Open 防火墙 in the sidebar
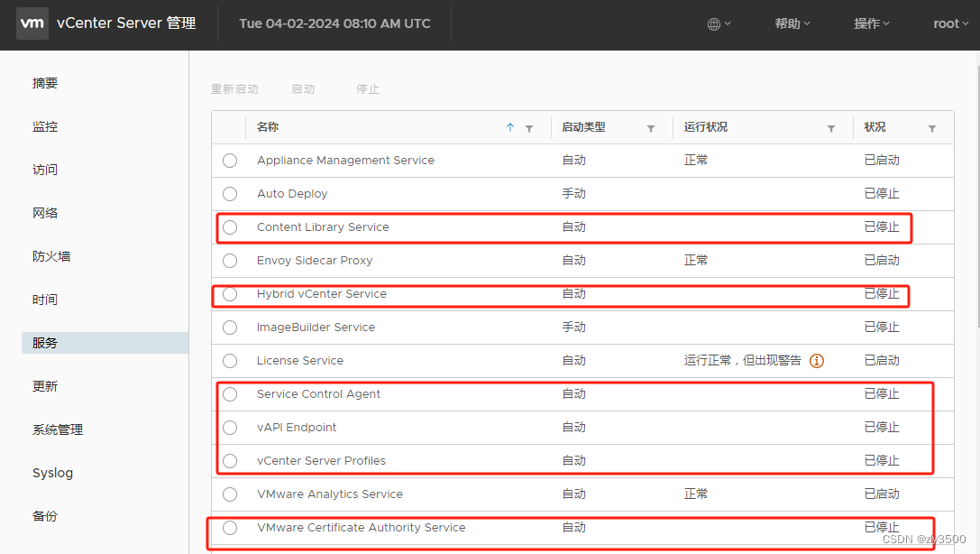 [x=51, y=256]
